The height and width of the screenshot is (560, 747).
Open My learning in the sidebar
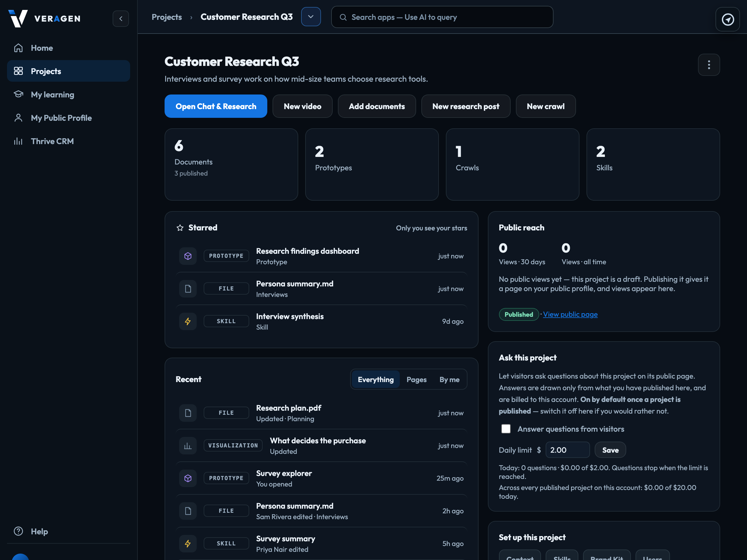coord(69,94)
